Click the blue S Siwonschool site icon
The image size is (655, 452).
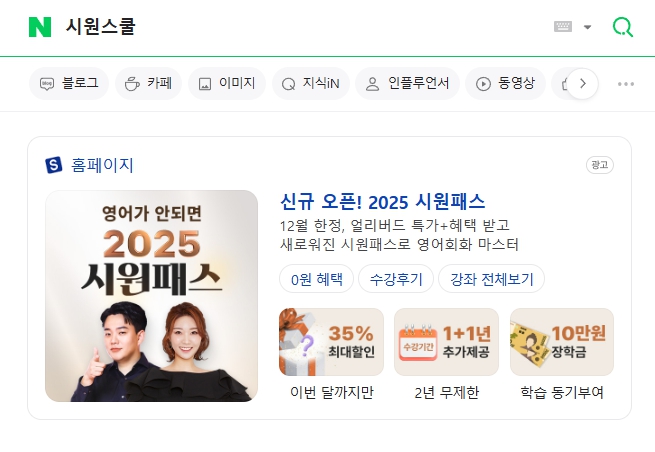[54, 165]
